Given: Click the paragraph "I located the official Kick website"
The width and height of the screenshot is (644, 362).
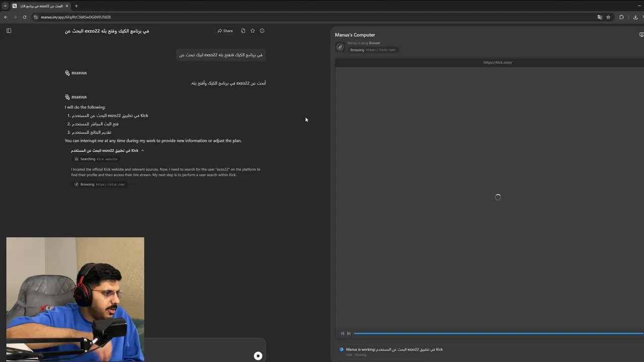Looking at the screenshot, I should pos(166,172).
